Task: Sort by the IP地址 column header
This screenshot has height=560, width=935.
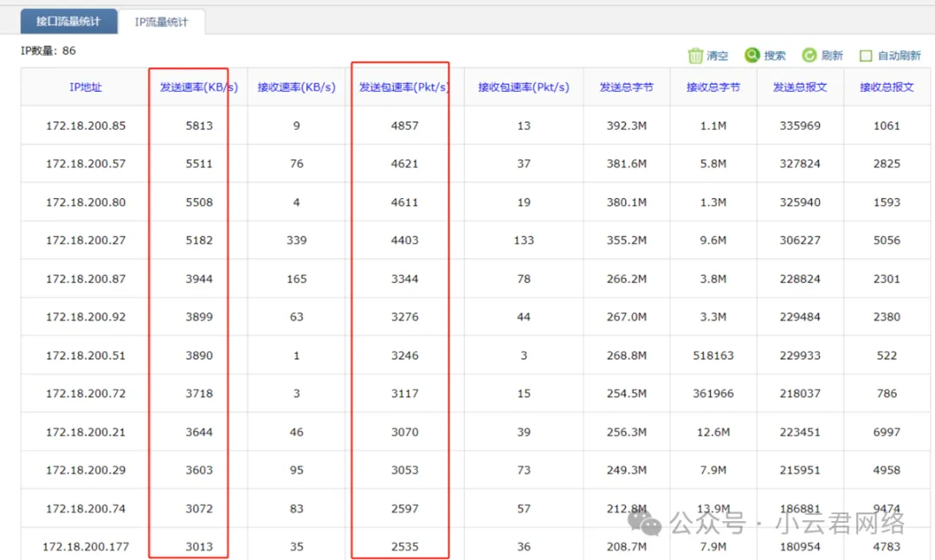Action: (86, 87)
